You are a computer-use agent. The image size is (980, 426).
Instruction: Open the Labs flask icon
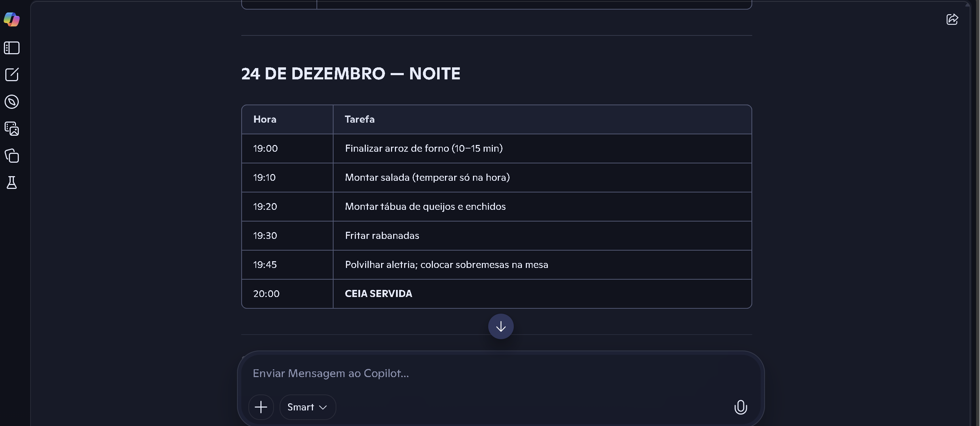11,183
